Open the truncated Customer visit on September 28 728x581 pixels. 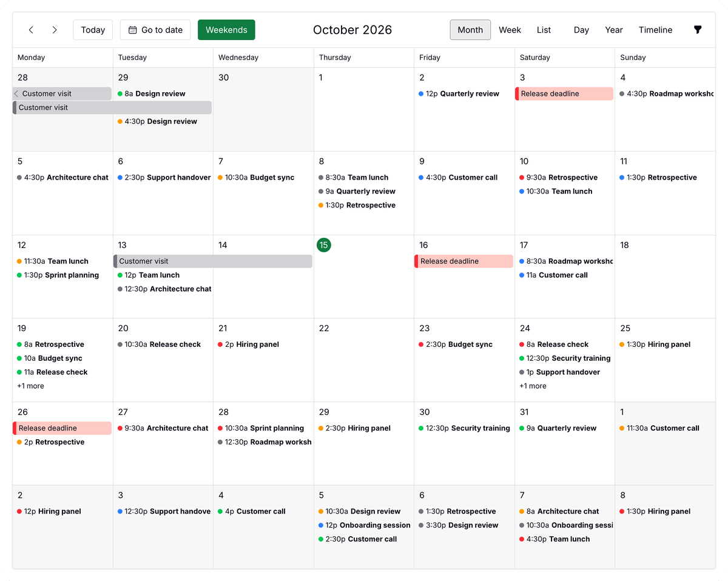(62, 94)
